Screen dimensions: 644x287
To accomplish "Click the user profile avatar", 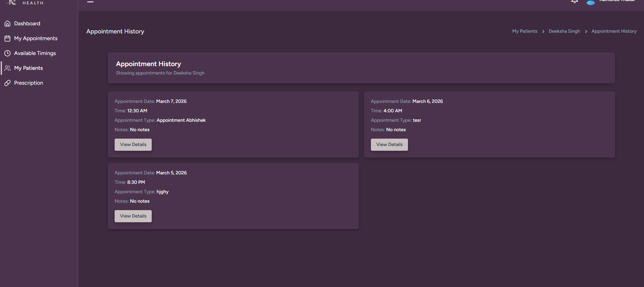I will (590, 2).
